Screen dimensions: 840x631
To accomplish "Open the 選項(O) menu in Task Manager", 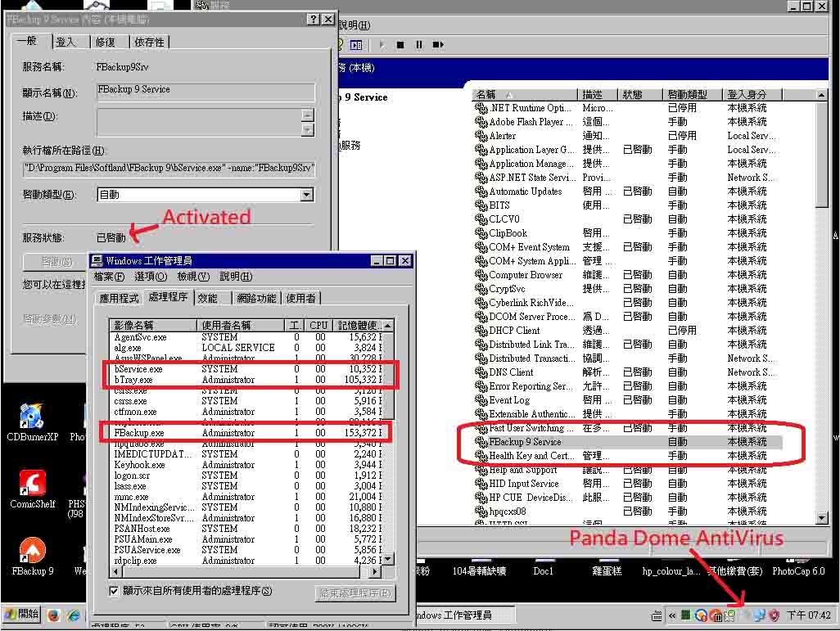I will (x=151, y=277).
